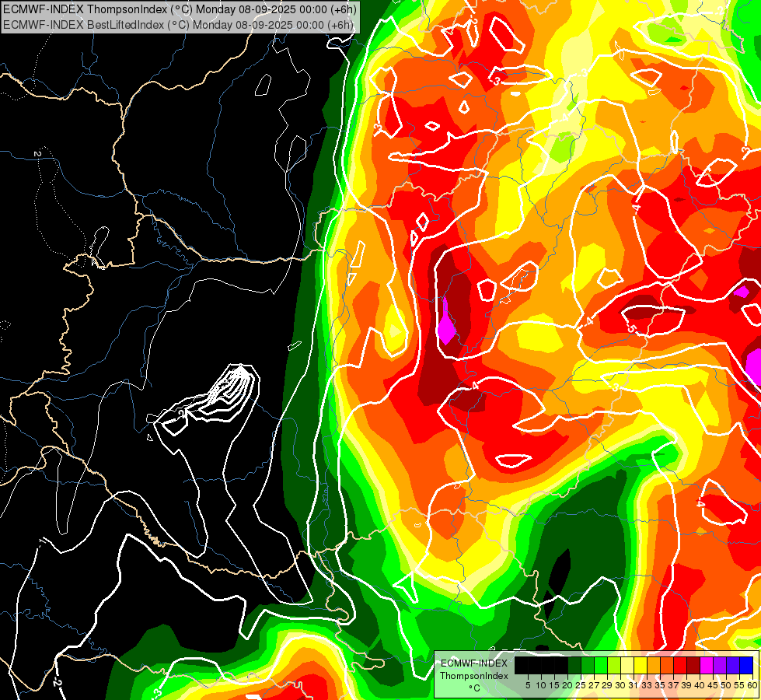Select the yellow-green legend swatch (29-30)

[x=614, y=666]
